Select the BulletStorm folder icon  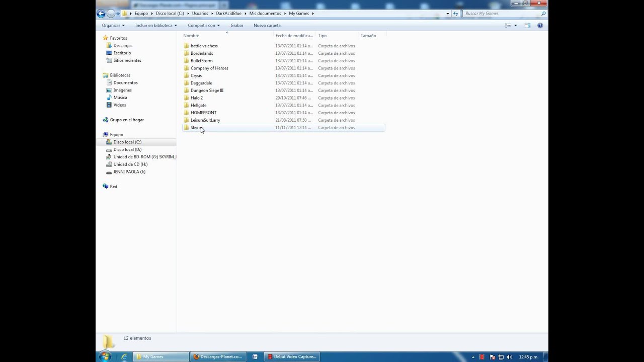[x=186, y=61]
